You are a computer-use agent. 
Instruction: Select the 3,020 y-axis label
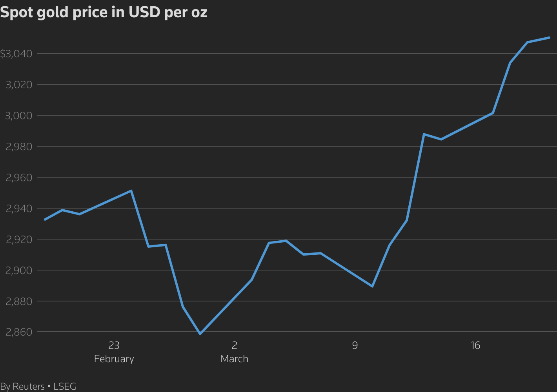[x=19, y=85]
